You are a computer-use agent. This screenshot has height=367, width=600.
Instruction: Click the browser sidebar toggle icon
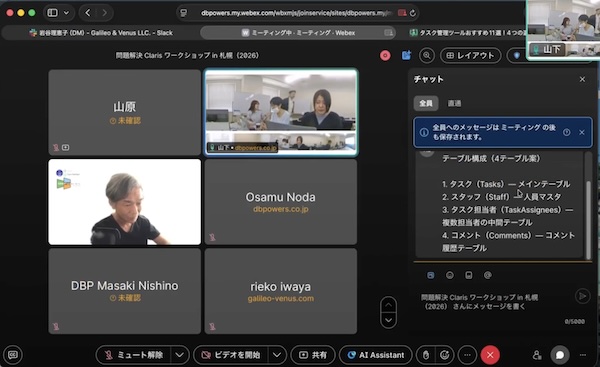pos(52,13)
